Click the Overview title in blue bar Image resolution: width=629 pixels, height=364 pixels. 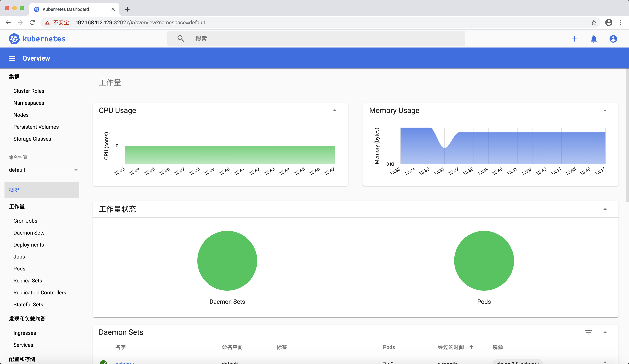36,58
